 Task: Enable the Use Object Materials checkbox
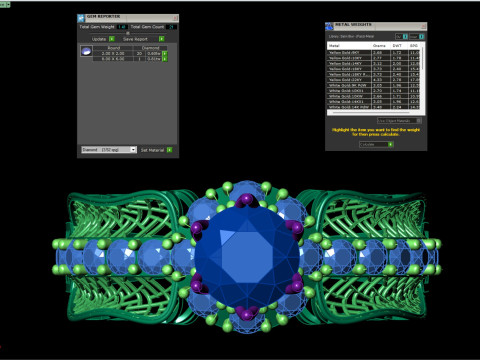pos(419,121)
